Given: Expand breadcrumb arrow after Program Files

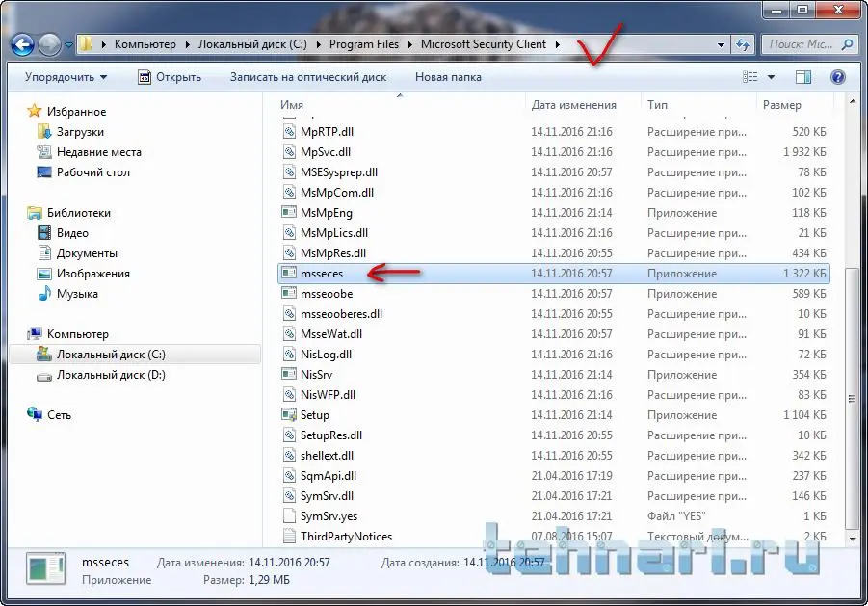Looking at the screenshot, I should (410, 45).
